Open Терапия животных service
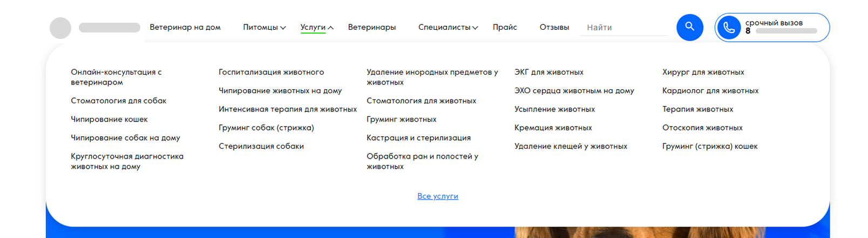This screenshot has width=868, height=238. (x=698, y=109)
